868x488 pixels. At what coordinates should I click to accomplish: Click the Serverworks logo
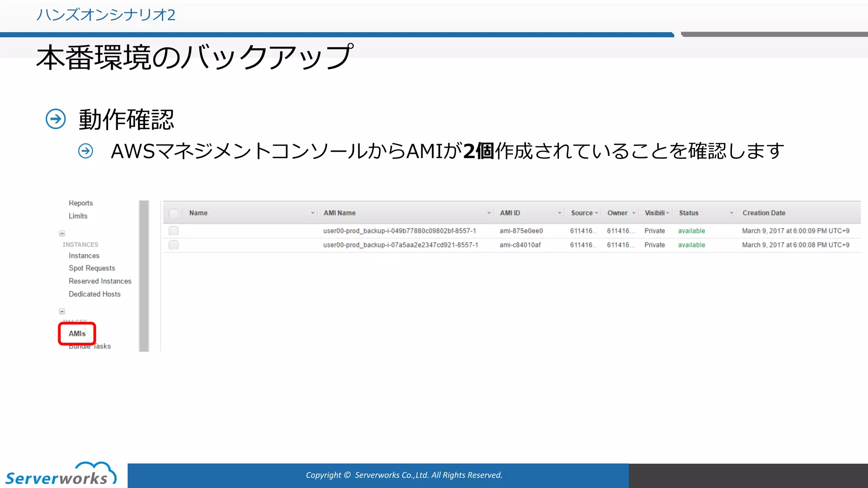61,474
